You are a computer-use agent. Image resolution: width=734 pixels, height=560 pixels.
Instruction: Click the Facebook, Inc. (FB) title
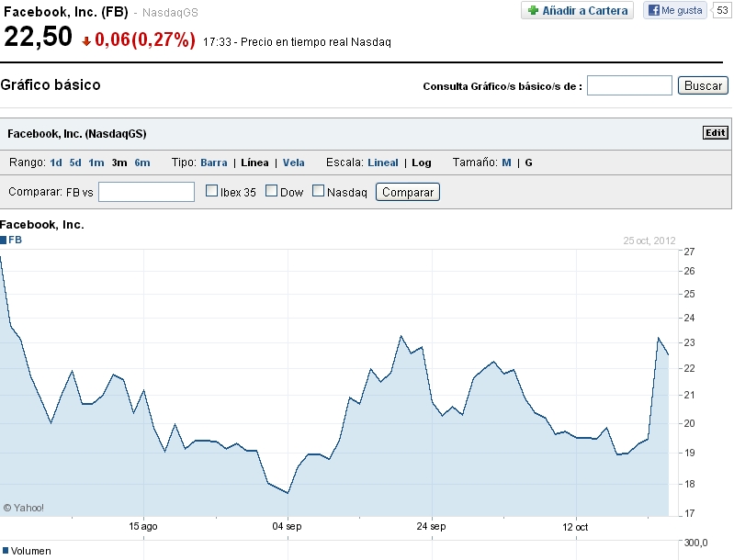click(x=66, y=12)
